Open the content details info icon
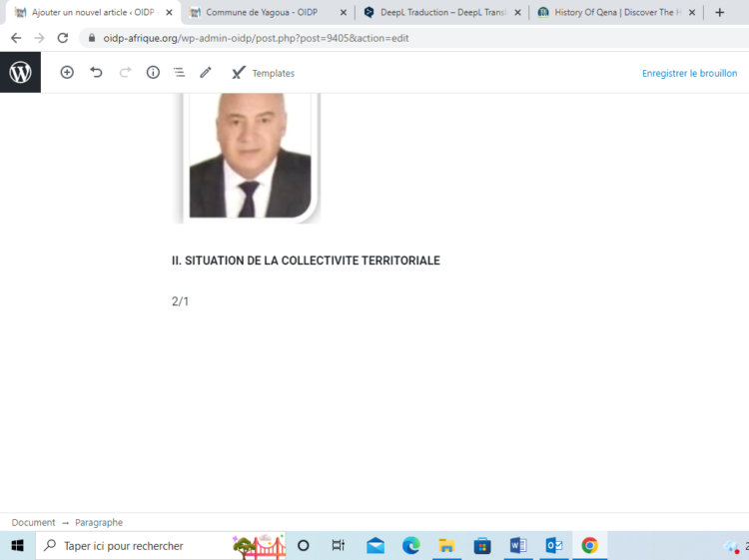 pos(153,73)
